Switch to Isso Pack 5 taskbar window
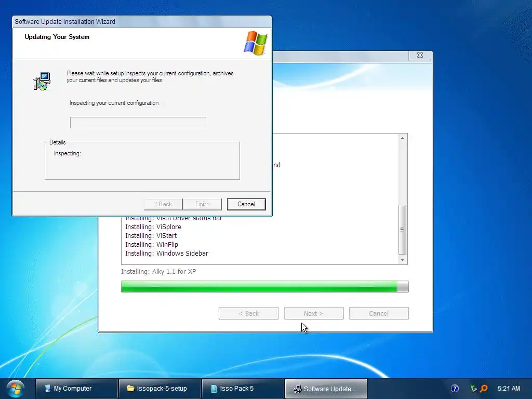 click(x=243, y=389)
